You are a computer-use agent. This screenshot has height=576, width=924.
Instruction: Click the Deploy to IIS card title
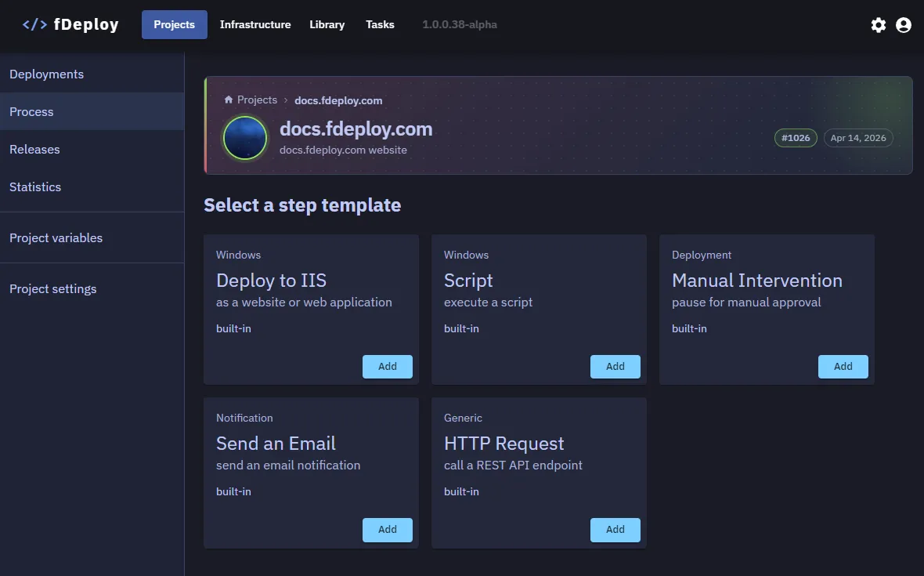(x=271, y=281)
